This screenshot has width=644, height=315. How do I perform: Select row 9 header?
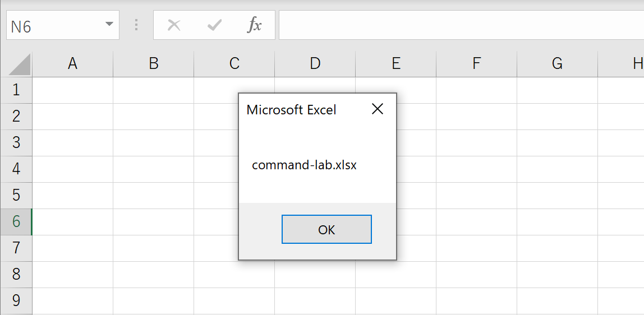click(16, 300)
